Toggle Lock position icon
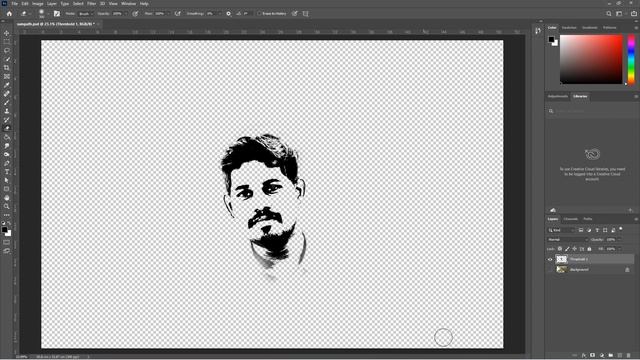This screenshot has width=640, height=360. [575, 249]
